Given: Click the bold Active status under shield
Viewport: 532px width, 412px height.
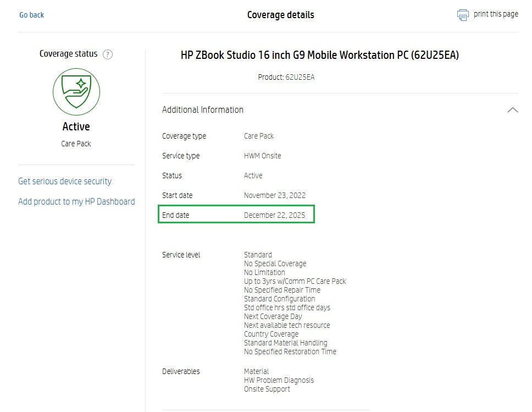Looking at the screenshot, I should point(76,127).
